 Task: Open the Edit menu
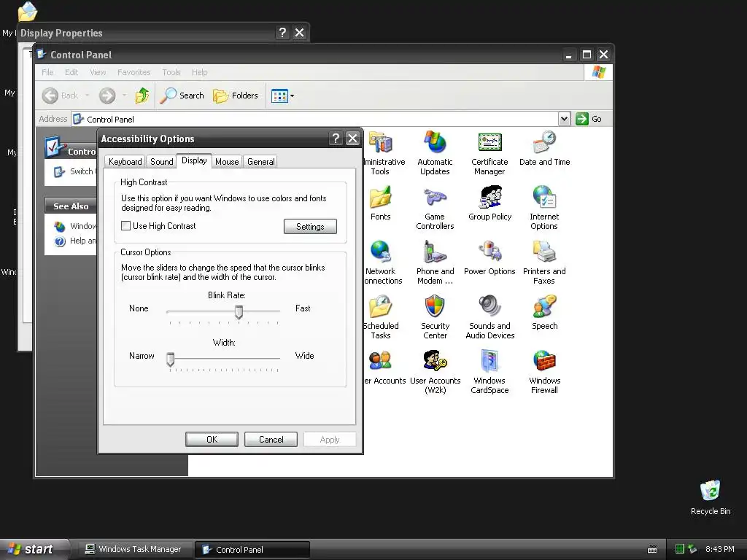(71, 72)
